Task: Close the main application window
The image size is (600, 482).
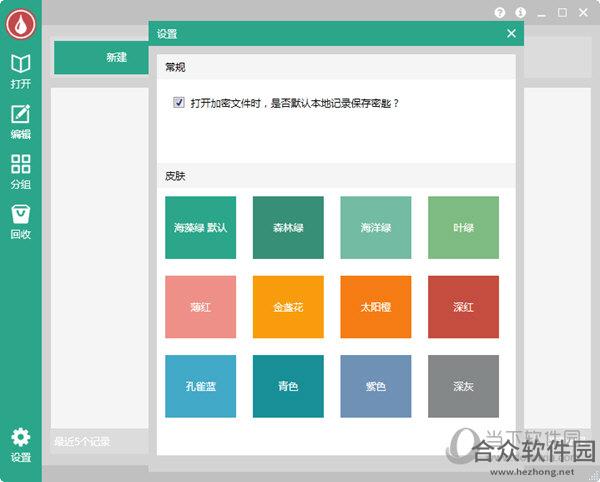Action: coord(584,13)
